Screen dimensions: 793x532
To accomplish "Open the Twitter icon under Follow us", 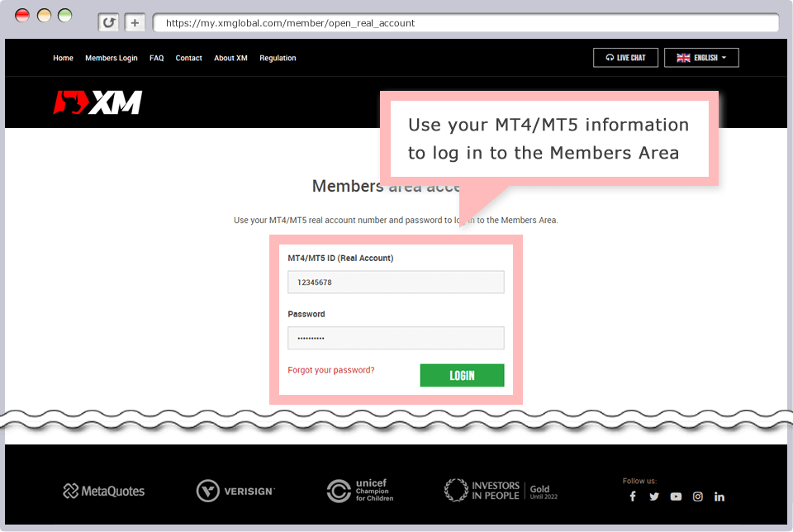I will point(654,496).
